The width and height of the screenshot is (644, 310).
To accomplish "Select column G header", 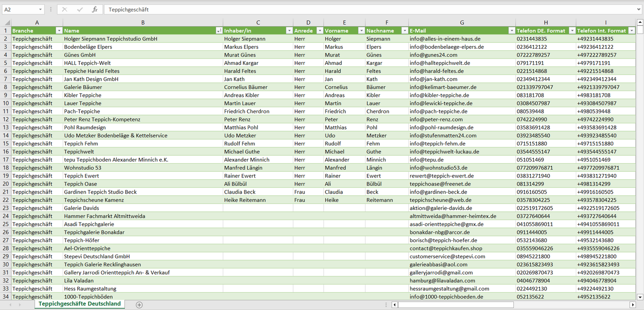I will [462, 22].
